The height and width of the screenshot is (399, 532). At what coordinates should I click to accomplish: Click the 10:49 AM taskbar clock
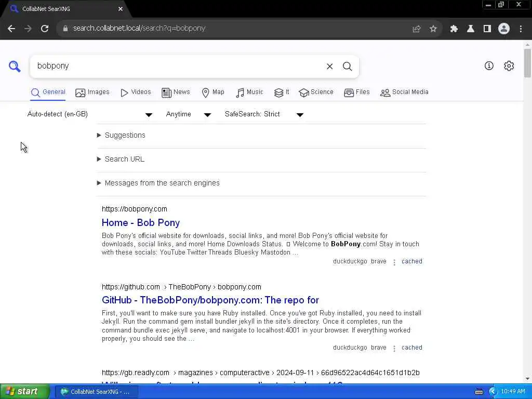tap(513, 392)
